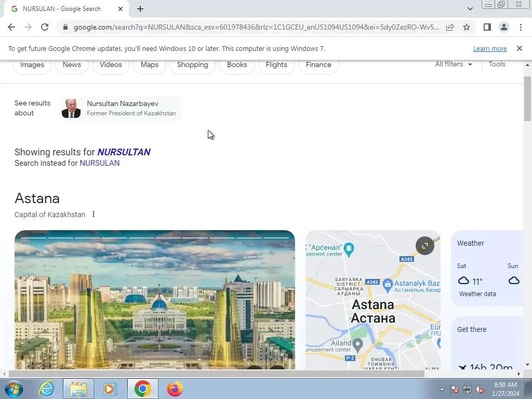Viewport: 532px width, 399px height.
Task: Reload the Google search page
Action: pos(45,27)
